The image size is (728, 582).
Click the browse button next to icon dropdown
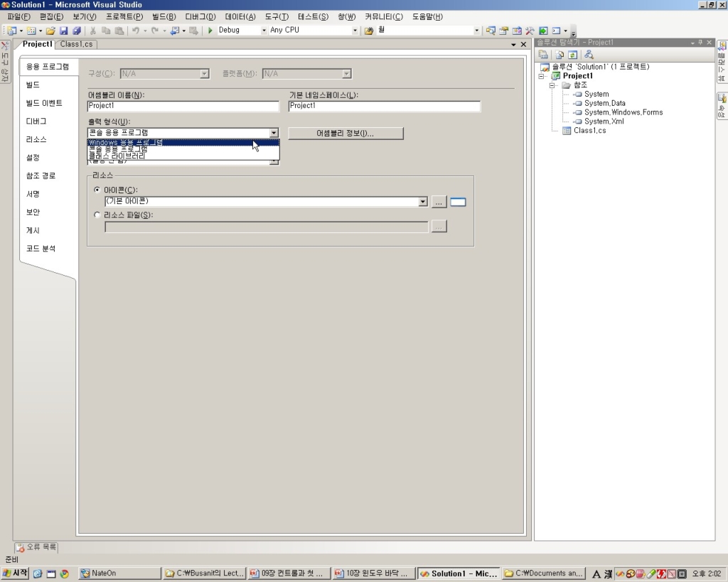tap(439, 203)
